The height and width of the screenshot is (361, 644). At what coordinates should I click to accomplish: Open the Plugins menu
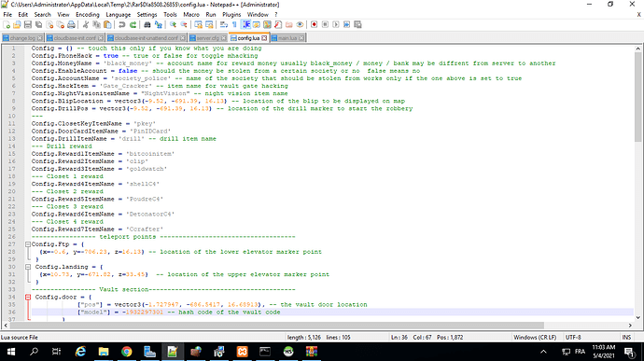point(231,14)
